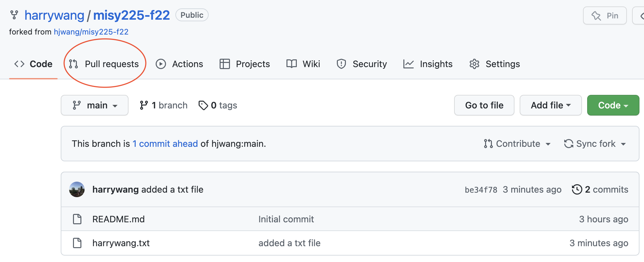The width and height of the screenshot is (644, 262).
Task: Click the '3 hours ago' timestamp for README.md
Action: pos(604,219)
